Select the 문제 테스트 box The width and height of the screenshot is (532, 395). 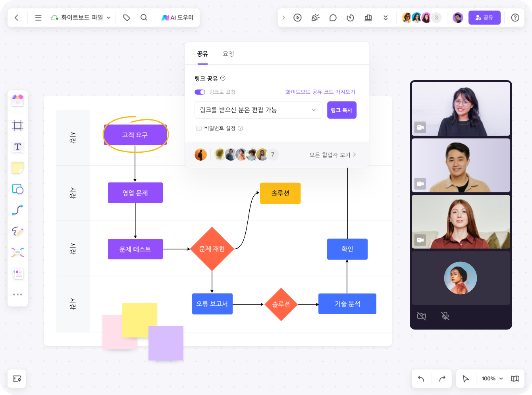(135, 249)
